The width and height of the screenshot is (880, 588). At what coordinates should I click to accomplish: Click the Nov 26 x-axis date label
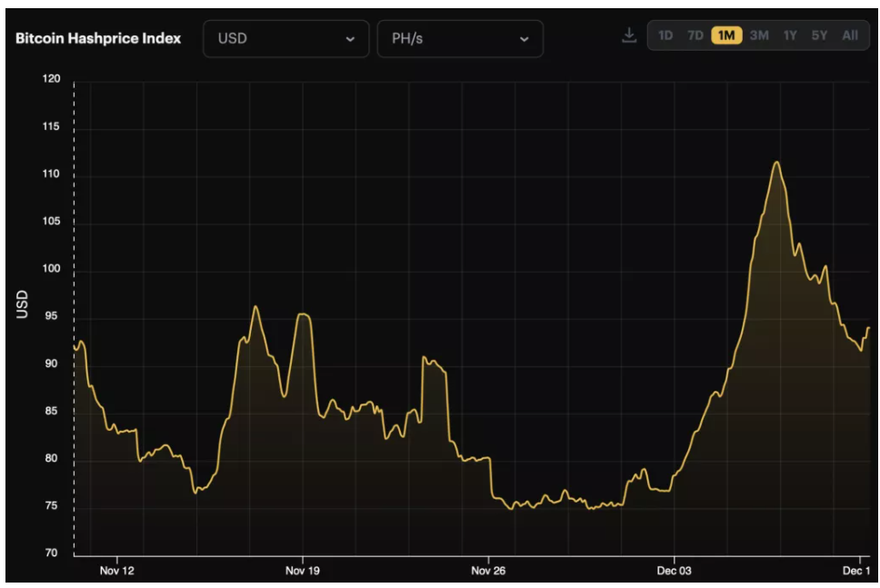click(x=488, y=571)
